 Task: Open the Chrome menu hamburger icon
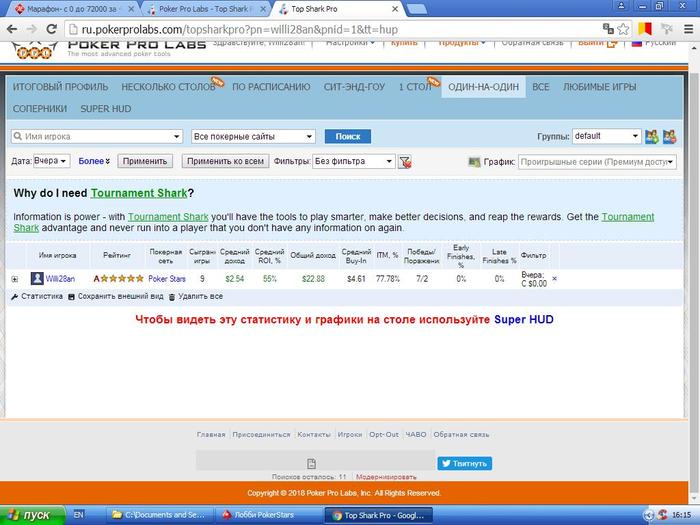coord(688,29)
